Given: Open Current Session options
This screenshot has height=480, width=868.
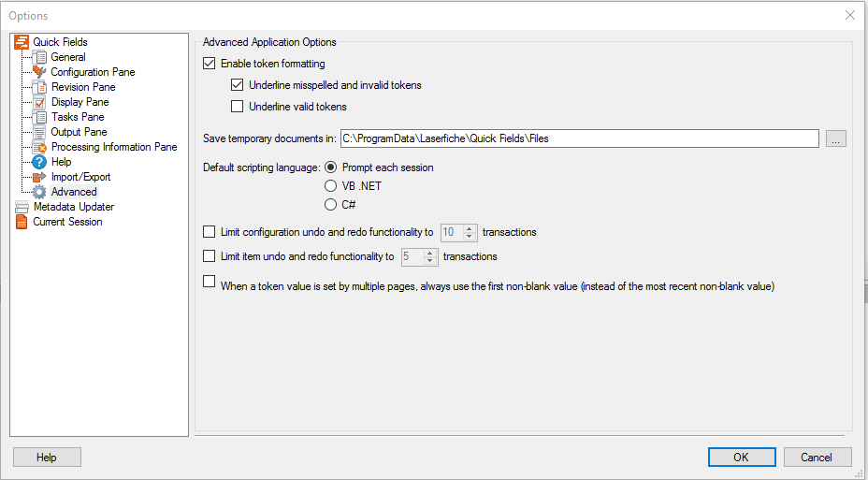Looking at the screenshot, I should (67, 222).
